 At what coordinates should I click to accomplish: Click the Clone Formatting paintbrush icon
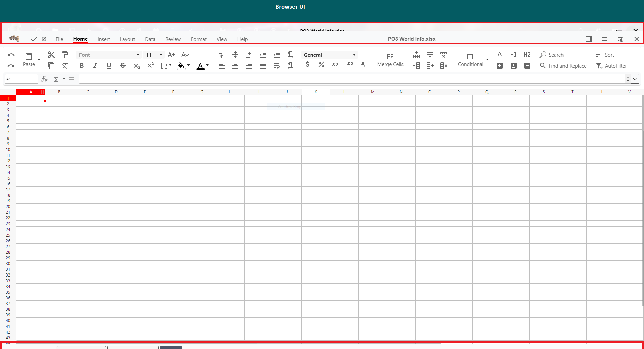(65, 55)
